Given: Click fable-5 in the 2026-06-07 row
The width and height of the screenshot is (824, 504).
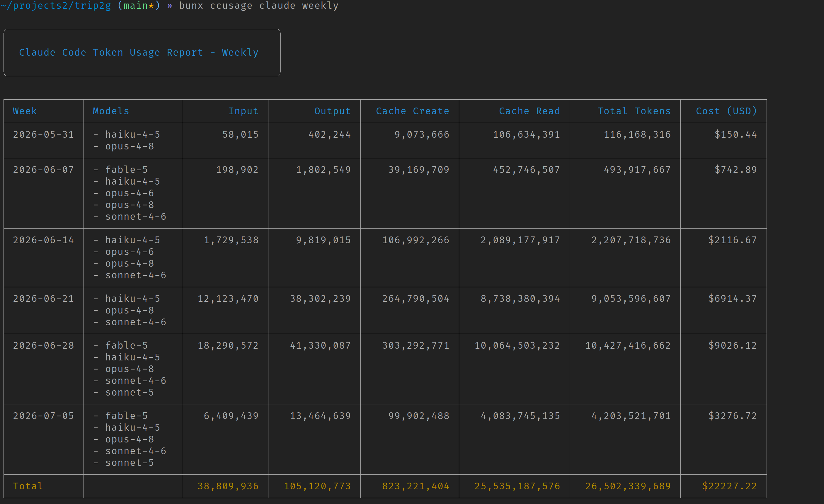Looking at the screenshot, I should pyautogui.click(x=126, y=170).
